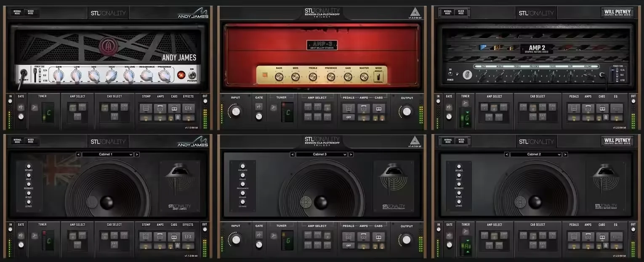The image size is (644, 262).
Task: Click next arrow beside Cabinet 2 dropdown
Action: tap(565, 155)
